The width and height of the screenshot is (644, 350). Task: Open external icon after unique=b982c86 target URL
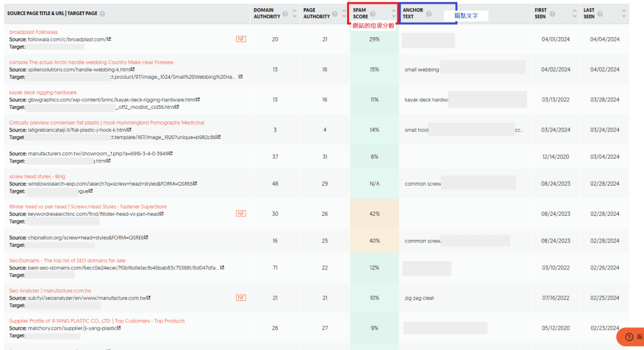point(219,137)
